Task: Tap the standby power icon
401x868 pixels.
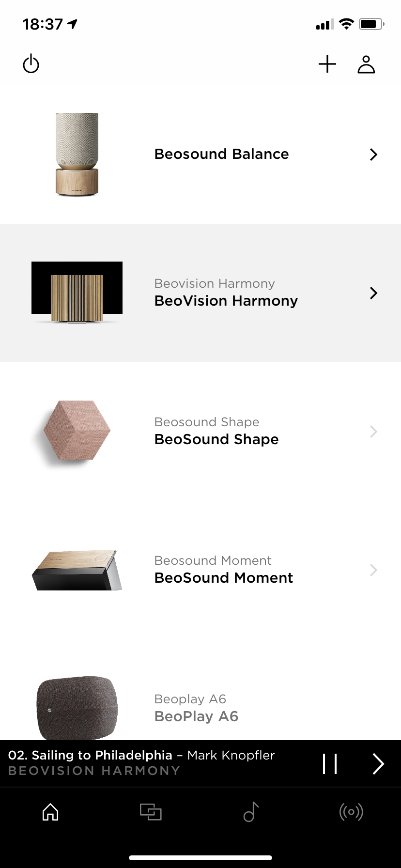Action: tap(31, 64)
